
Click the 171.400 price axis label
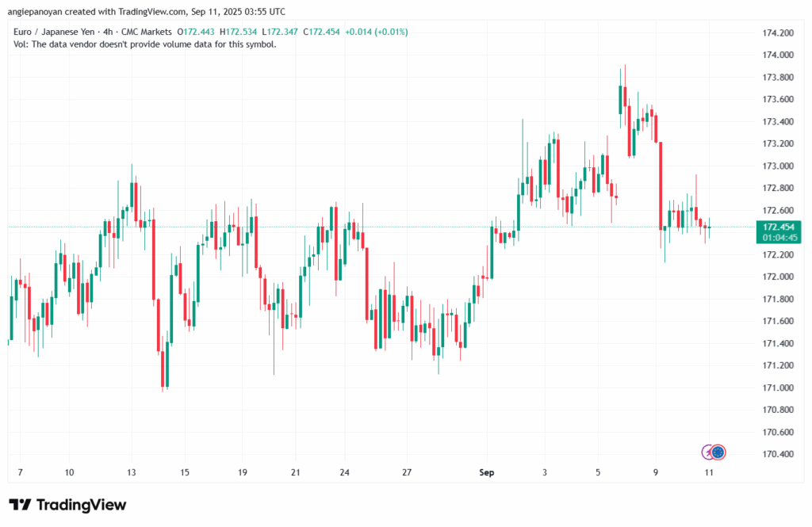coord(779,343)
